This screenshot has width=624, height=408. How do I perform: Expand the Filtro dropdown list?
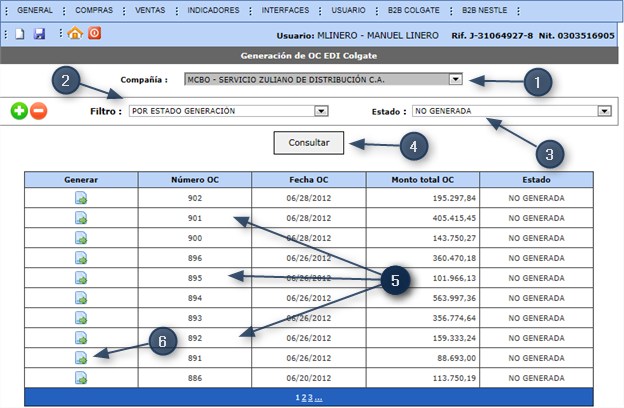321,111
